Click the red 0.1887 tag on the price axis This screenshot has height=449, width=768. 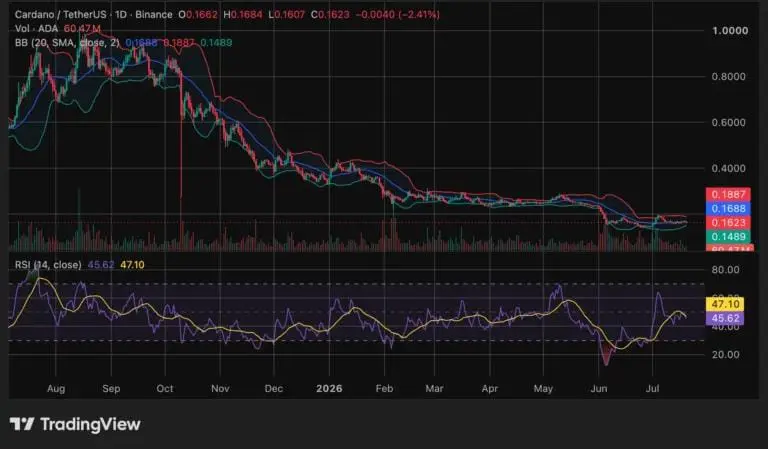[728, 194]
